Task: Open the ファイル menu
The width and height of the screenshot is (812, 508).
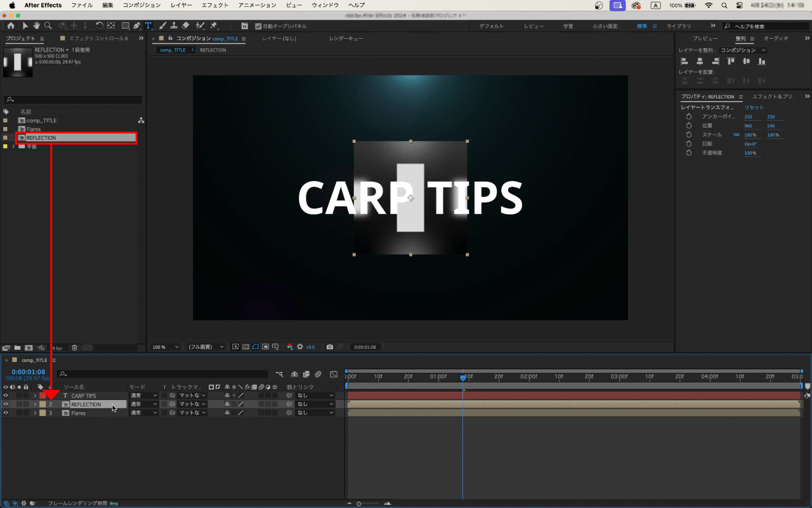Action: 82,5
